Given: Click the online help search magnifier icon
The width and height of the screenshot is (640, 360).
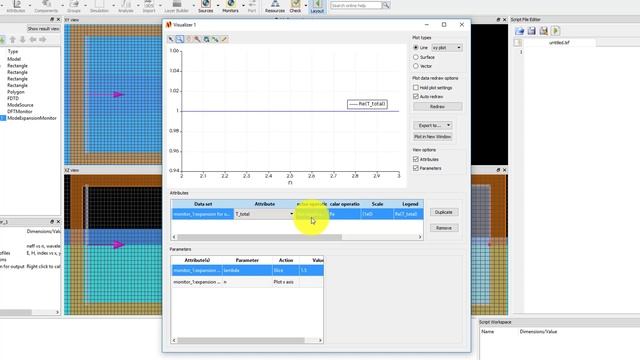Looking at the screenshot, I should [x=386, y=5].
